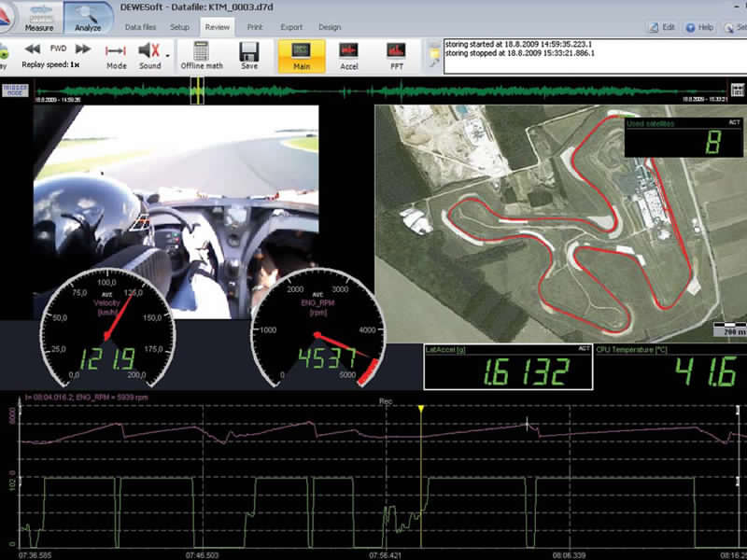Expand the Sound dropdown arrow
Viewport: 747px width, 560px height.
[x=168, y=56]
